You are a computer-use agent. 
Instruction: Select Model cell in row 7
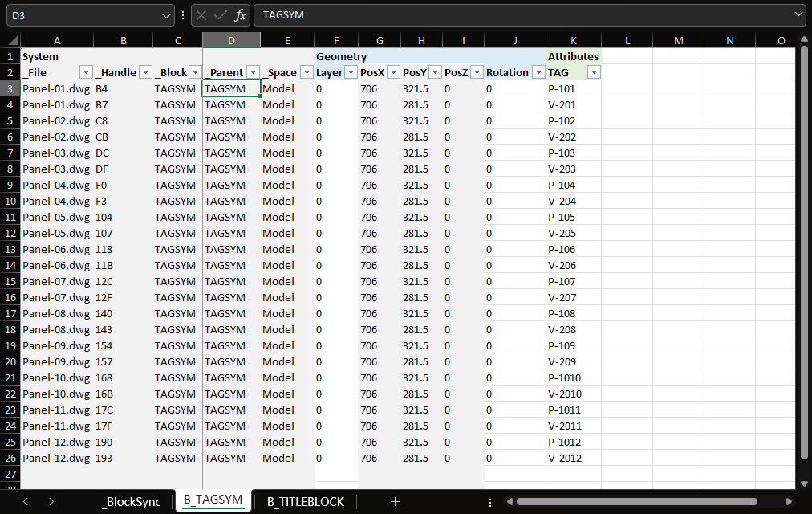coord(287,153)
